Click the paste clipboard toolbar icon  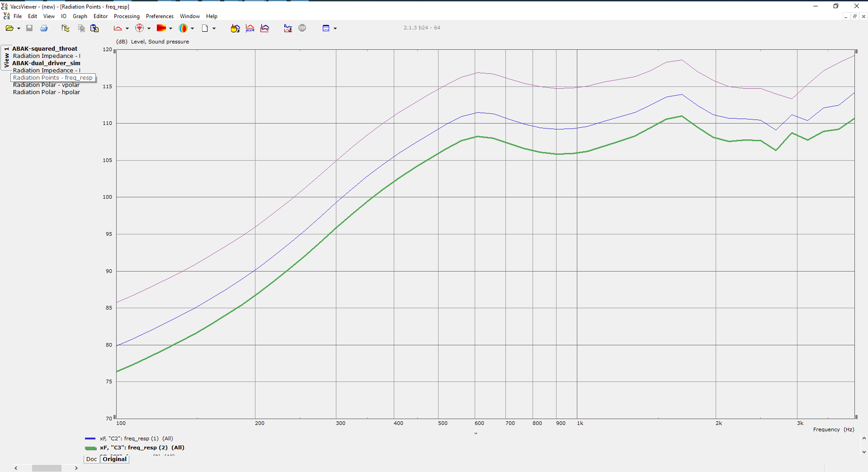tap(94, 28)
